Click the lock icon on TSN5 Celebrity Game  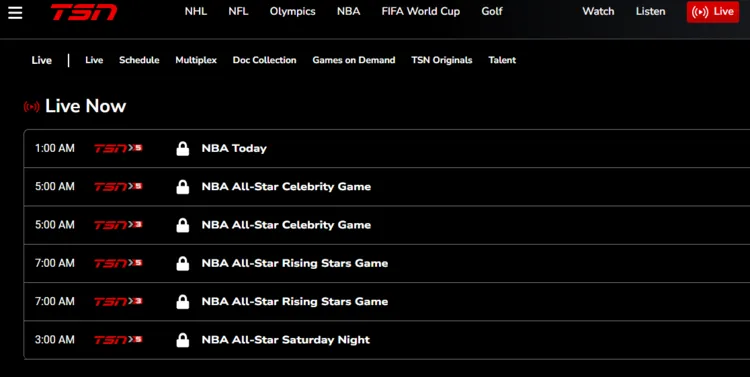[183, 187]
